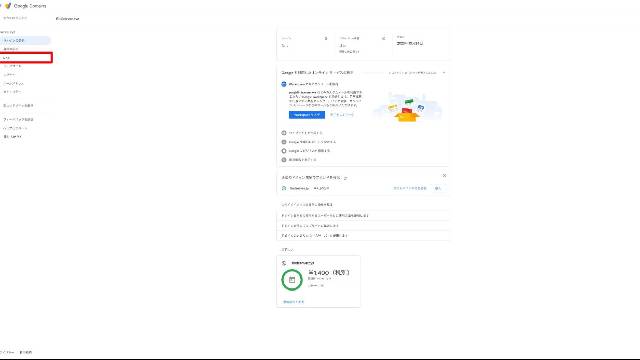Dismiss the promo banner with its X icon
This screenshot has height=360, width=640.
click(x=444, y=176)
